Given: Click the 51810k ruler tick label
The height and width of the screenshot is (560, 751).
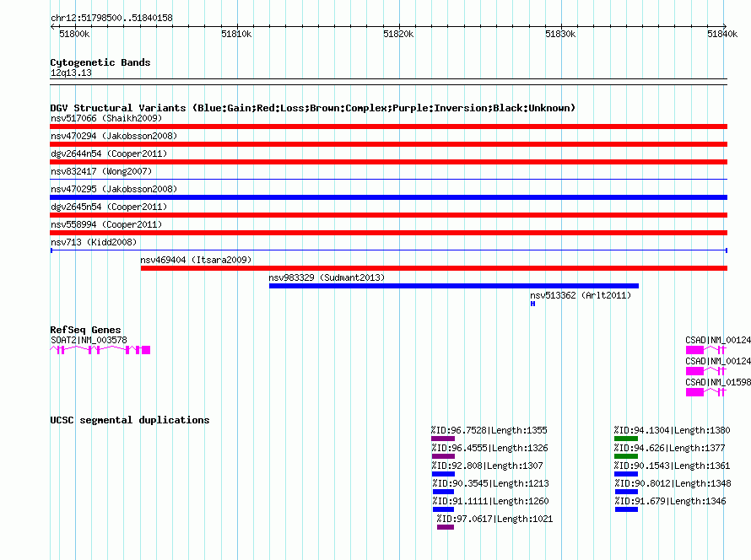Looking at the screenshot, I should (236, 34).
